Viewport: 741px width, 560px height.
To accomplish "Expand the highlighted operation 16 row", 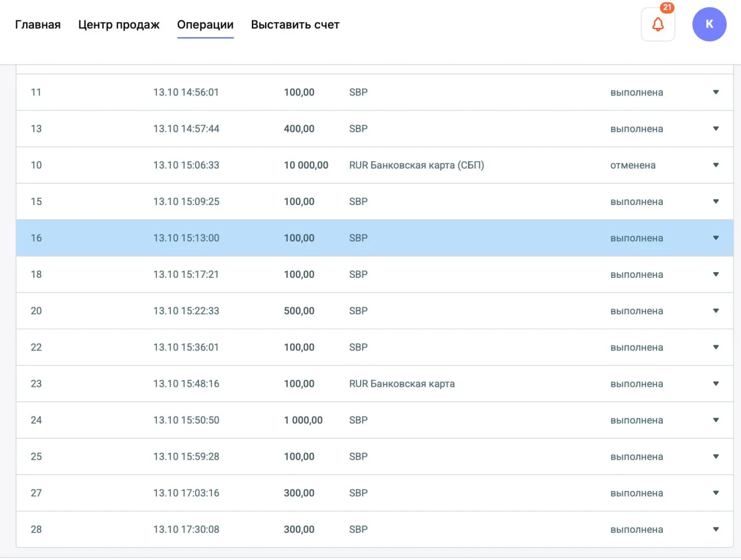I will tap(716, 238).
